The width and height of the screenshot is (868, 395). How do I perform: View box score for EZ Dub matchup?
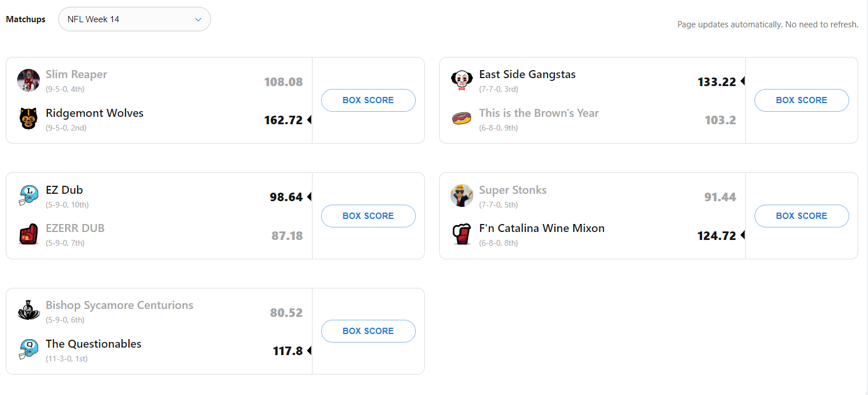coord(368,216)
